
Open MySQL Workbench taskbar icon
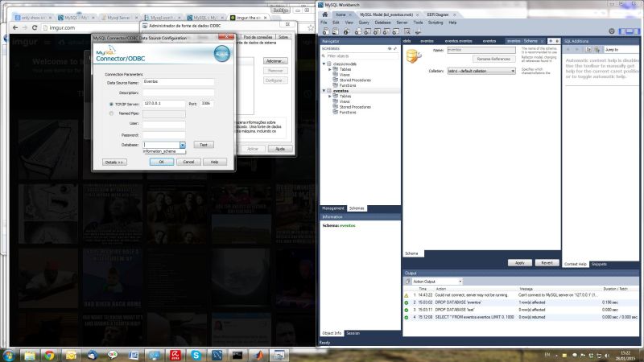click(217, 355)
